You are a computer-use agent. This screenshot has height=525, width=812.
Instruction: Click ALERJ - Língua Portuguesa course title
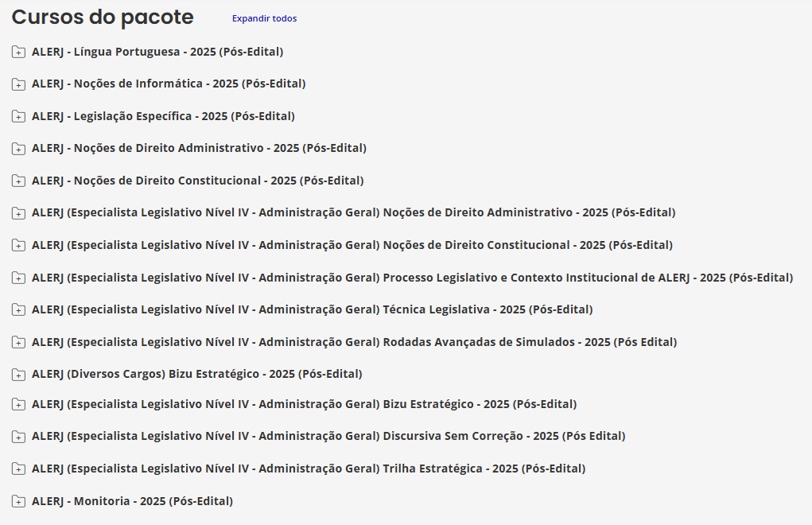(x=157, y=52)
